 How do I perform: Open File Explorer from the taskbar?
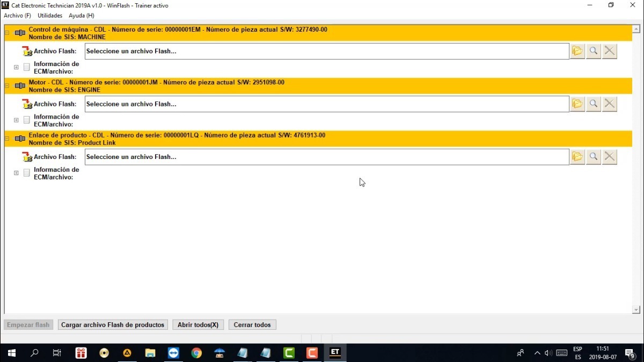(x=150, y=353)
